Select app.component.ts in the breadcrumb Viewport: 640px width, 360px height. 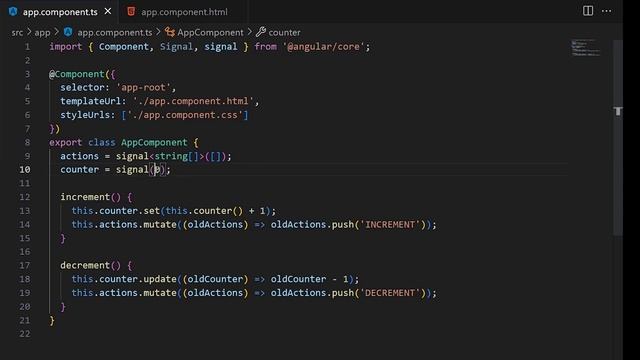click(x=115, y=32)
